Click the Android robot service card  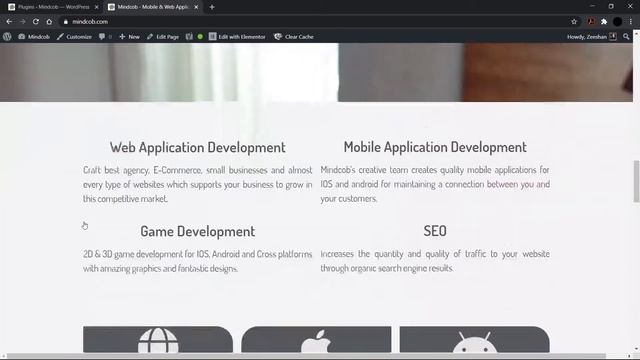(474, 339)
